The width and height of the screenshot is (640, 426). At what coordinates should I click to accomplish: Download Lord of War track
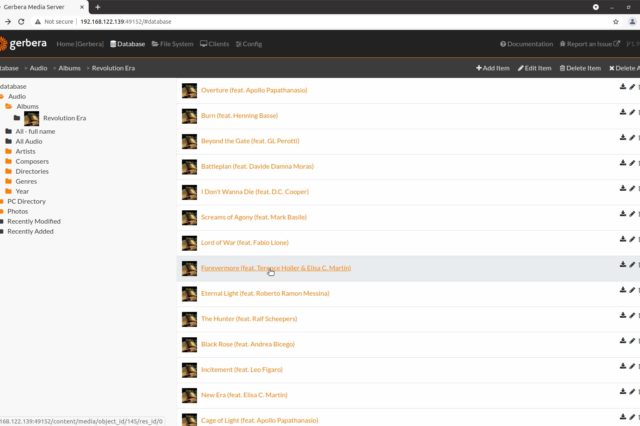pyautogui.click(x=623, y=239)
